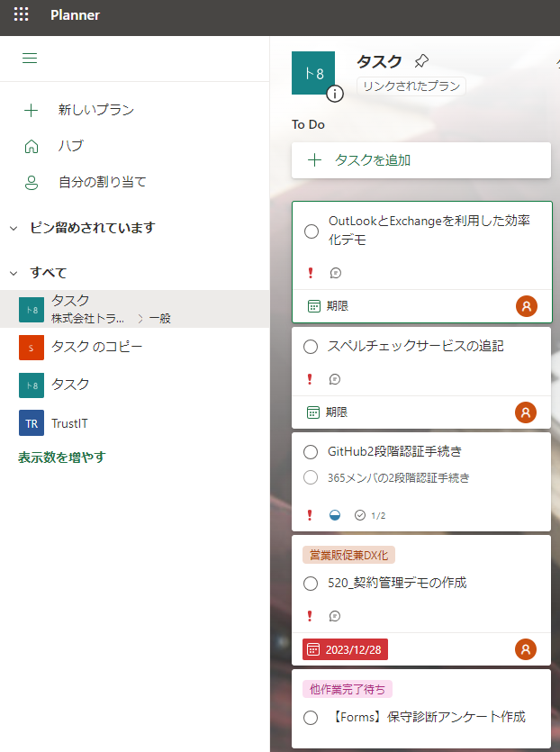This screenshot has height=752, width=560.
Task: Click the TrustIT plan icon in the sidebar
Action: tap(32, 422)
